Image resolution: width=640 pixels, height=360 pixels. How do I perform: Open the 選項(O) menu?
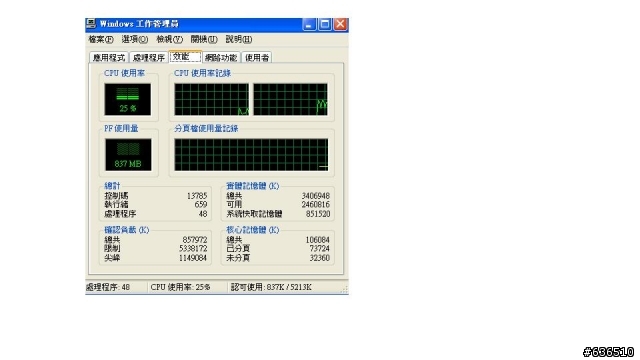click(x=135, y=39)
